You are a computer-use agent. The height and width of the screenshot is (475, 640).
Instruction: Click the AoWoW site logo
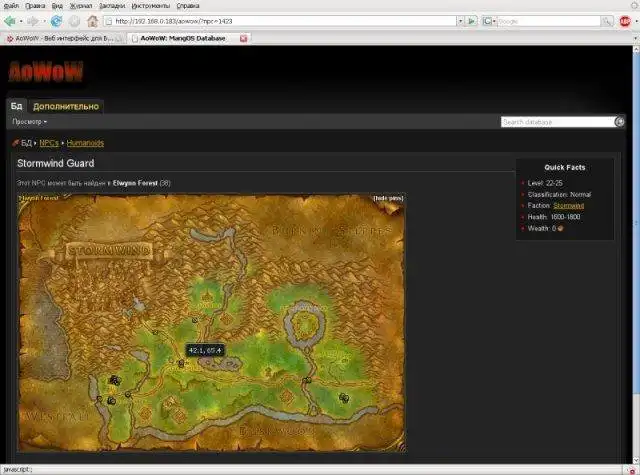[x=46, y=72]
